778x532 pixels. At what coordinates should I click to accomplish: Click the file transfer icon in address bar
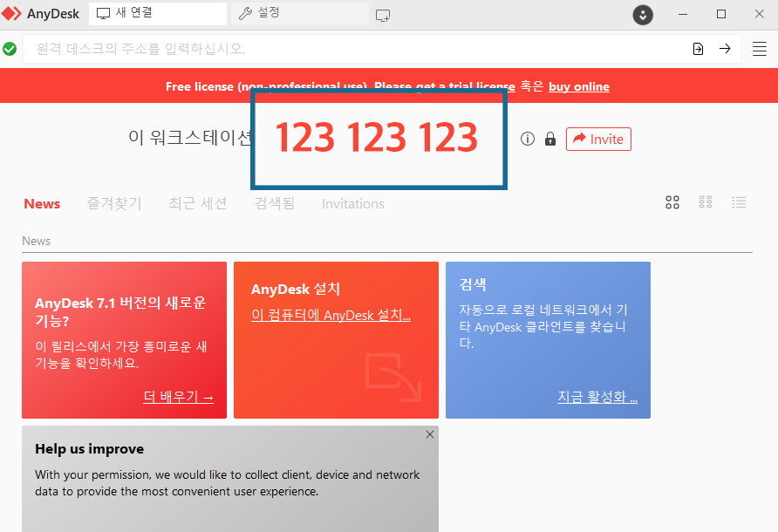(698, 49)
